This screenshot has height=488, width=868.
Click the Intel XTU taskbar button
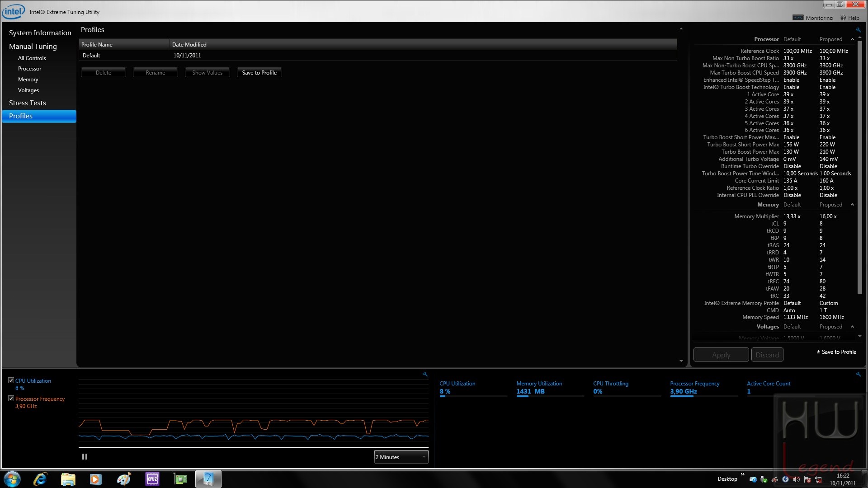click(208, 479)
